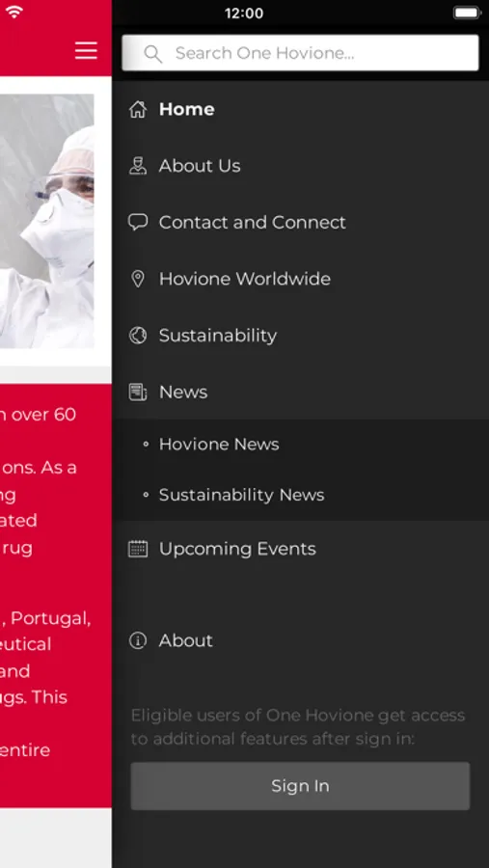View Upcoming Events
The height and width of the screenshot is (868, 489).
pos(237,549)
